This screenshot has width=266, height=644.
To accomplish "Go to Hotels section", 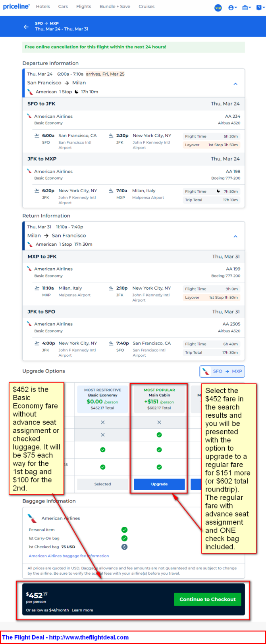I will (x=43, y=6).
